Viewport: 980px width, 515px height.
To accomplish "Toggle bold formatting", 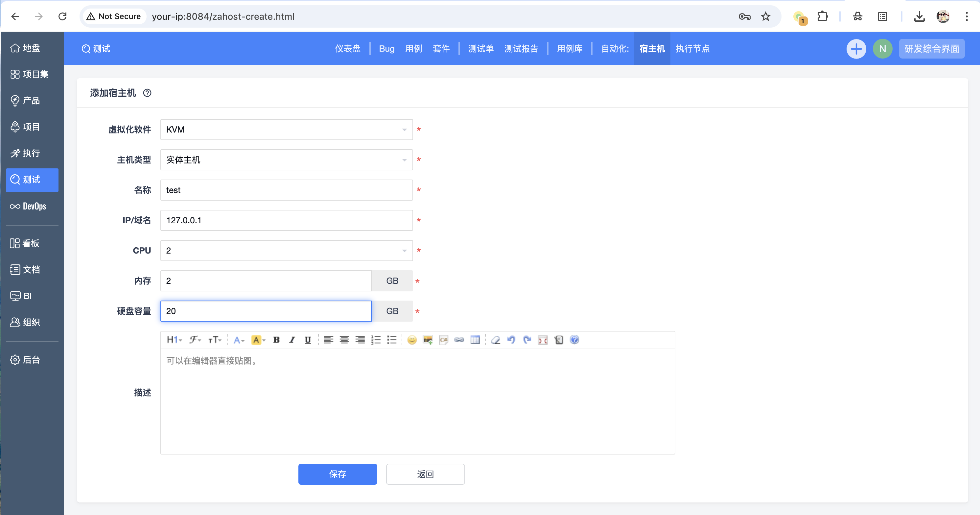I will point(277,340).
